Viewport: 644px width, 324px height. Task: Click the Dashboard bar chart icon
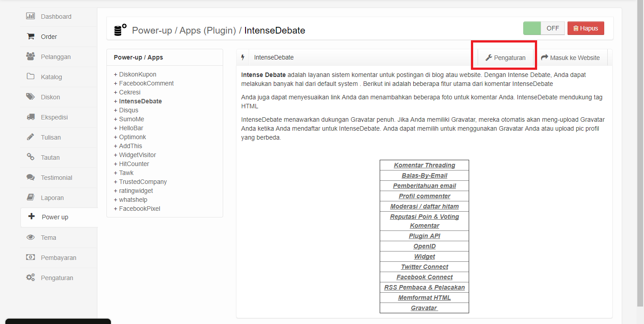pyautogui.click(x=30, y=16)
